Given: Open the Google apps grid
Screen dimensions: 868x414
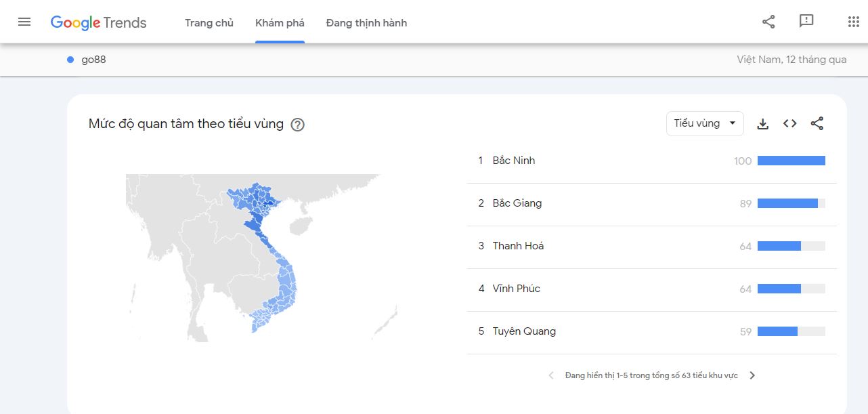Looking at the screenshot, I should point(853,22).
